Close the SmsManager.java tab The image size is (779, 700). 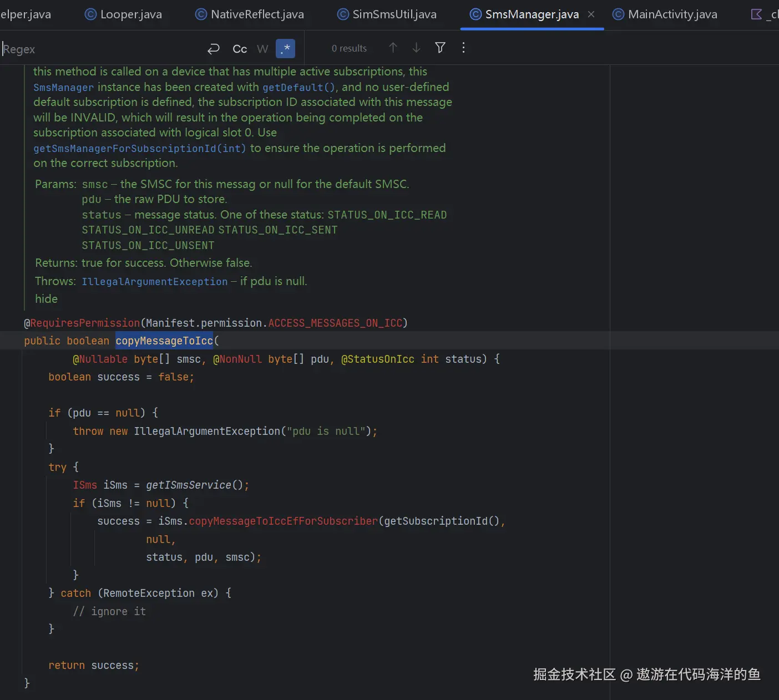pos(591,14)
